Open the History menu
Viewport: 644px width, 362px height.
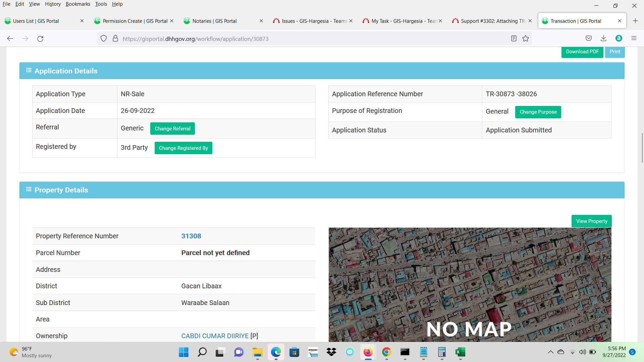tap(53, 4)
